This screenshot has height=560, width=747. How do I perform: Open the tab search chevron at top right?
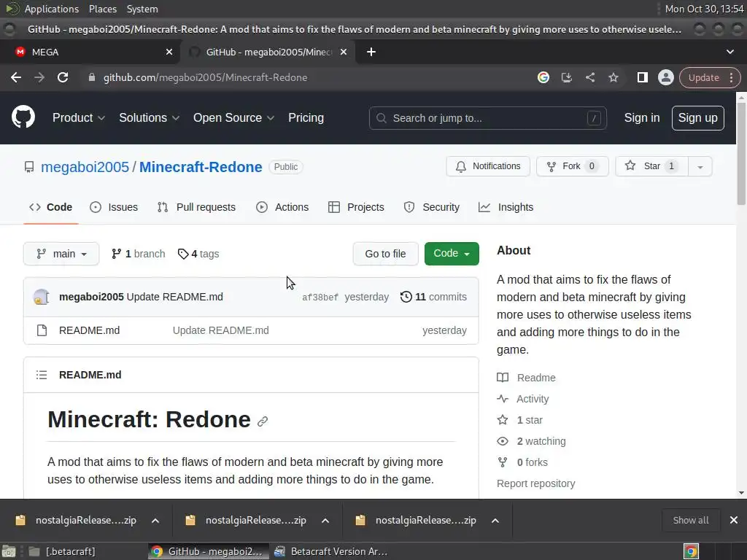pos(729,52)
